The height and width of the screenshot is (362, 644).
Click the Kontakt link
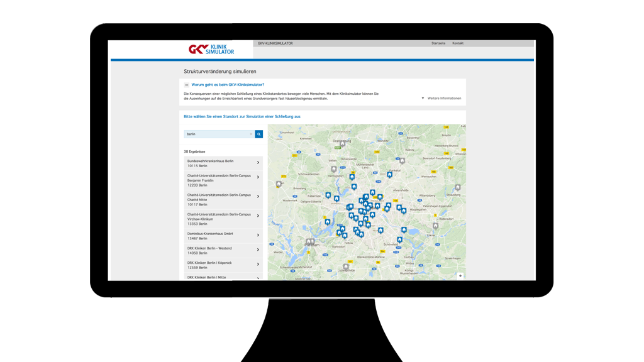(458, 43)
